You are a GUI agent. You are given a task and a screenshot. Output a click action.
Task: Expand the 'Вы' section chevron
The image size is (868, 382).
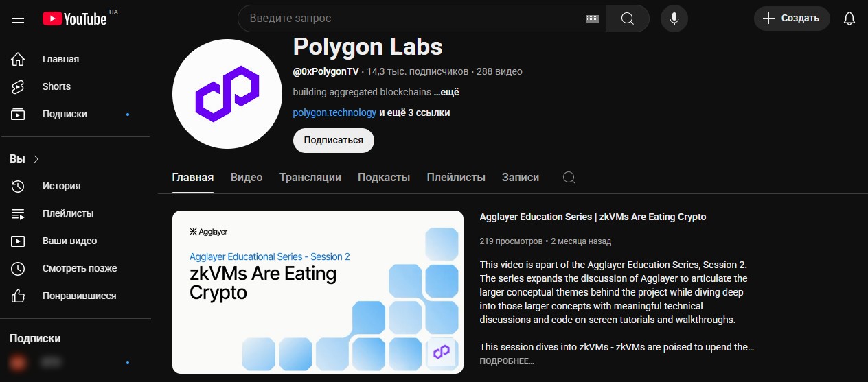pyautogui.click(x=36, y=158)
